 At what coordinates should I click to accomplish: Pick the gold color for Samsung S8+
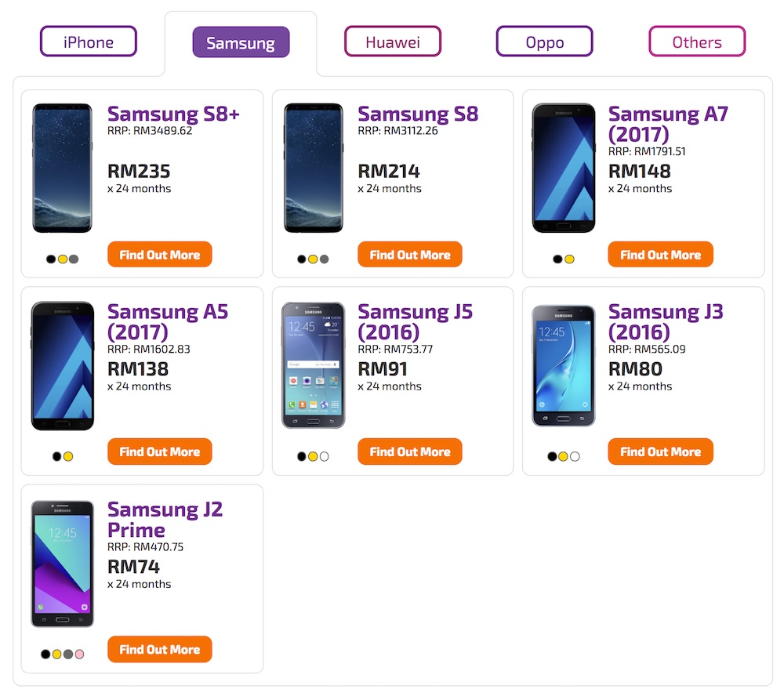[x=63, y=259]
